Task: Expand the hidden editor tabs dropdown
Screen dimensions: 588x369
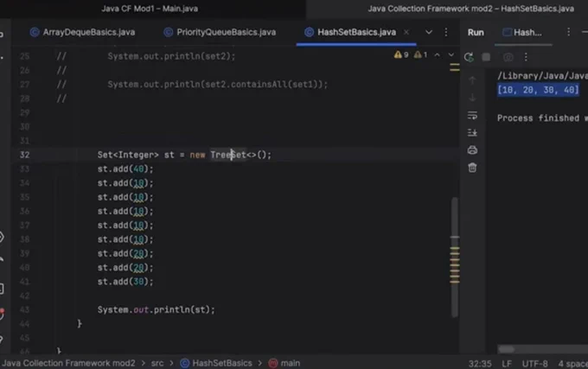Action: (429, 32)
